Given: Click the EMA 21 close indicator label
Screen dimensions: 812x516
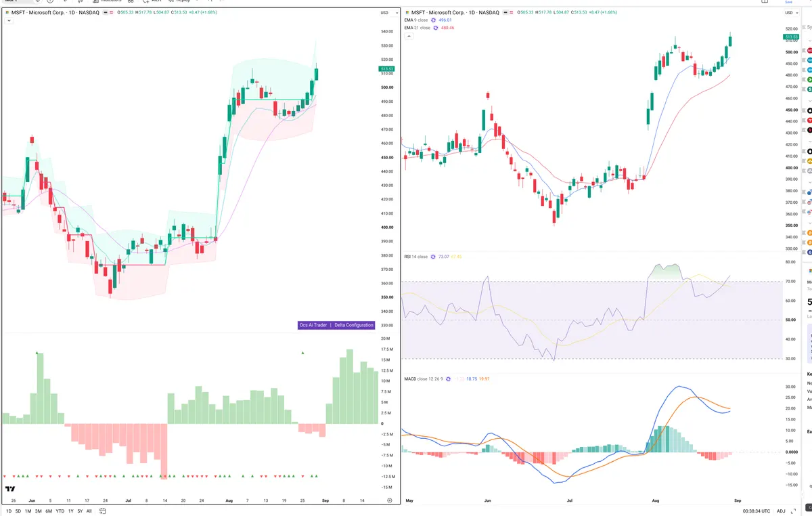Looking at the screenshot, I should pyautogui.click(x=418, y=28).
